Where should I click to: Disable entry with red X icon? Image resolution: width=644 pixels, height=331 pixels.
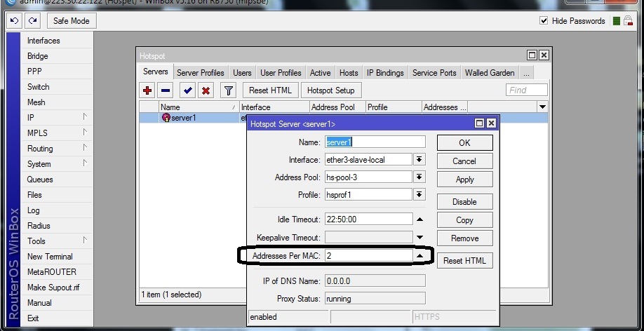pos(206,90)
